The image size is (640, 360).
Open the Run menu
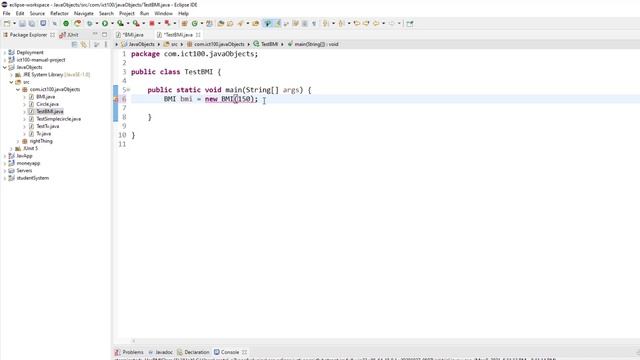pos(144,13)
